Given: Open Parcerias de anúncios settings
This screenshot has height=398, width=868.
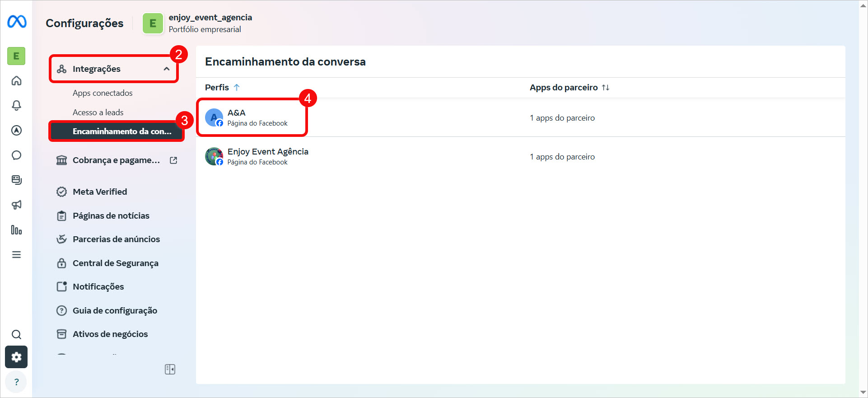Looking at the screenshot, I should 117,239.
